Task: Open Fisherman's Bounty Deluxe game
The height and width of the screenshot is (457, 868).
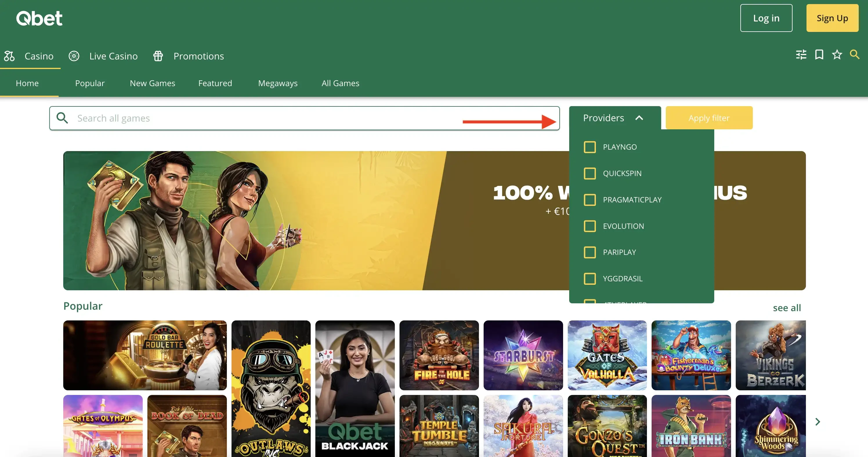Action: 691,355
